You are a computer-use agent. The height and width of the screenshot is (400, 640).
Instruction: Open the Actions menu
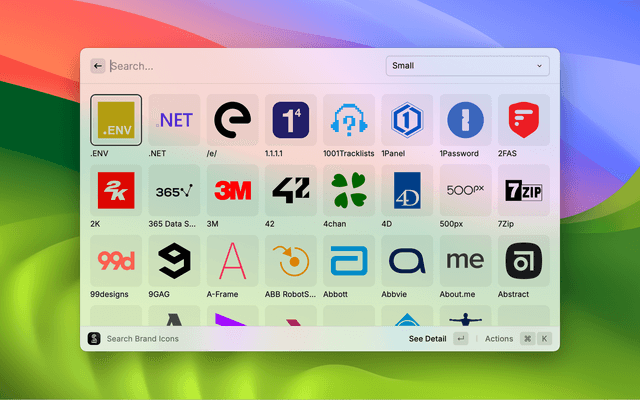point(499,339)
